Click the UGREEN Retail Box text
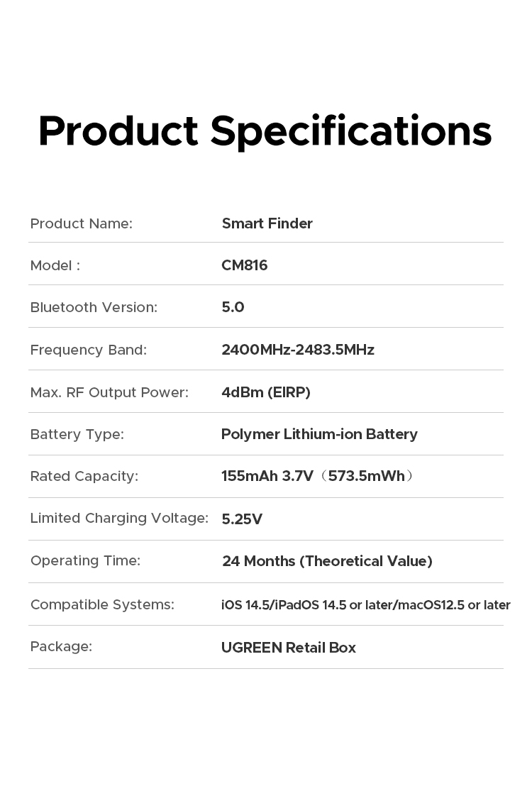Image resolution: width=532 pixels, height=786 pixels. coord(288,648)
